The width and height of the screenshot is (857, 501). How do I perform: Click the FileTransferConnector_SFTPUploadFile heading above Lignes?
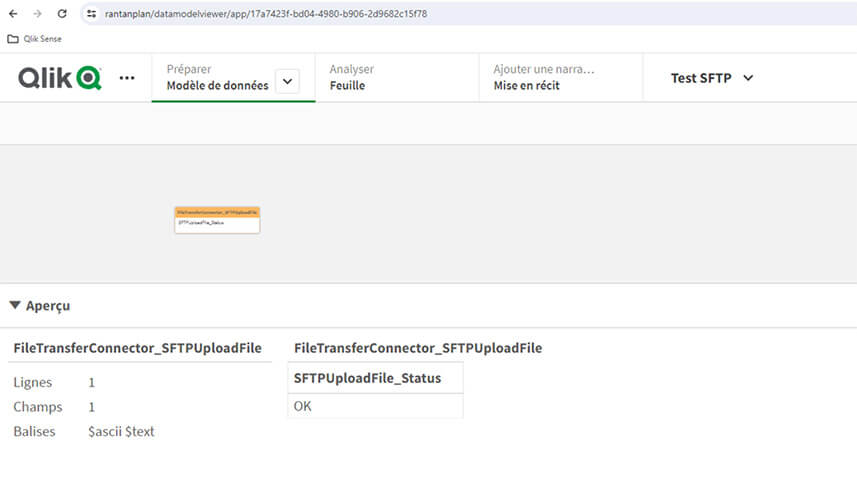[x=138, y=348]
